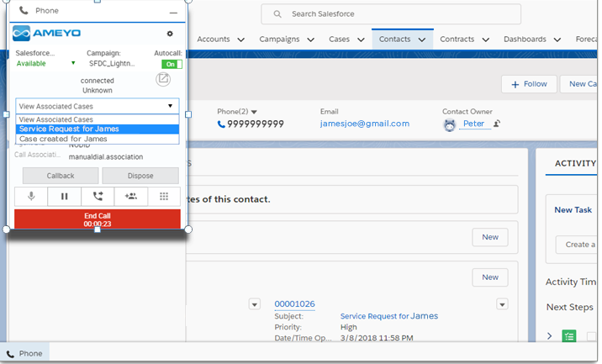Click the upper New button in related list
The image size is (602, 364).
click(x=490, y=237)
